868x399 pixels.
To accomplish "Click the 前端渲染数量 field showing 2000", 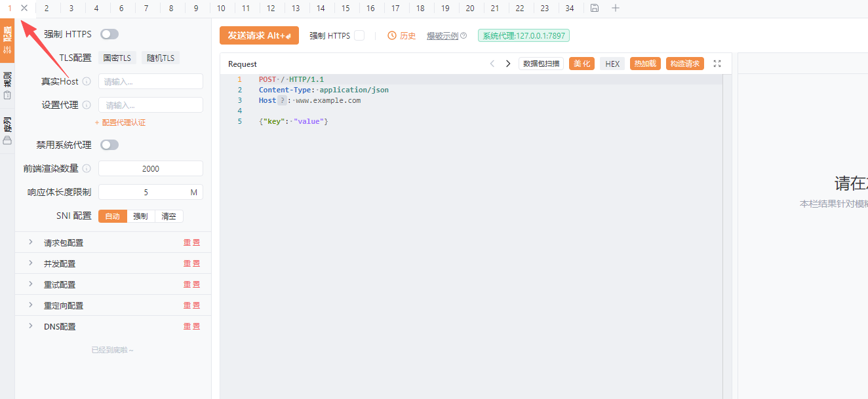I will coord(151,168).
